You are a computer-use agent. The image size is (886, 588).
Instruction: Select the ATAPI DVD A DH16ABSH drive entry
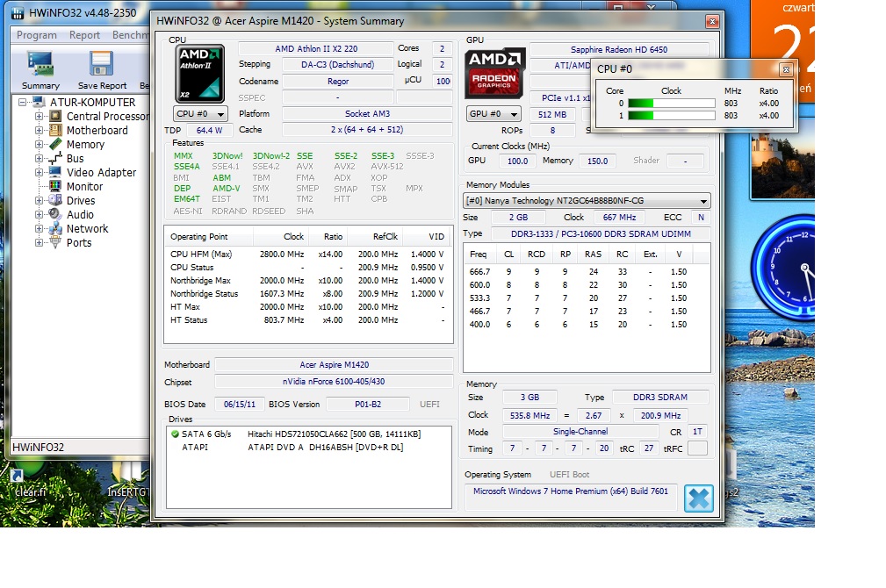pyautogui.click(x=309, y=447)
